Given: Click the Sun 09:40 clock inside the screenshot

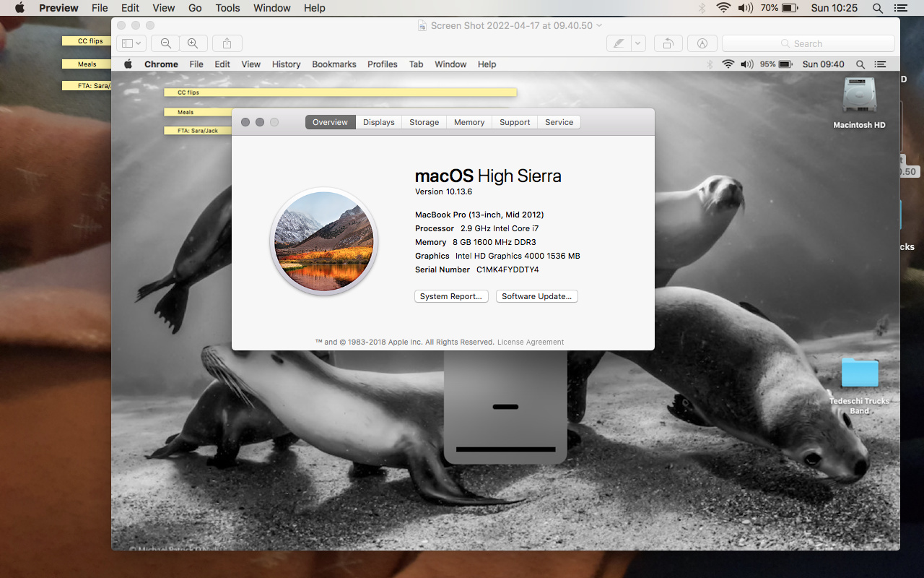Looking at the screenshot, I should 823,64.
